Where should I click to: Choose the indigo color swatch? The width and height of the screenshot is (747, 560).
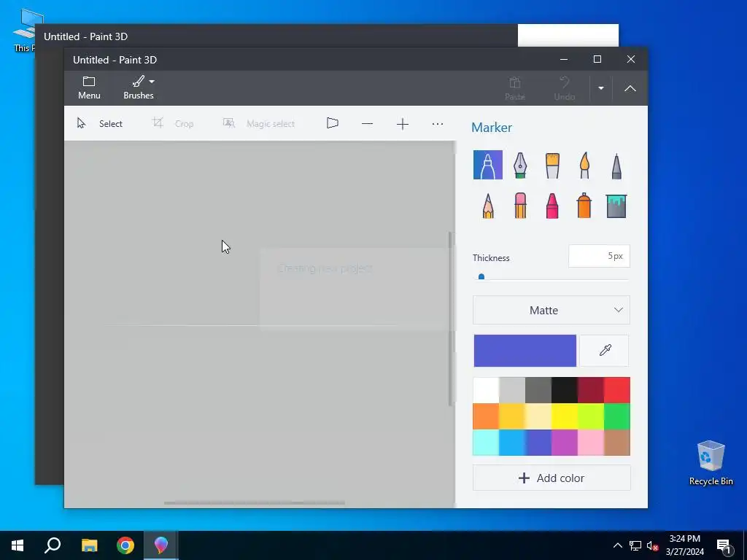click(x=538, y=443)
